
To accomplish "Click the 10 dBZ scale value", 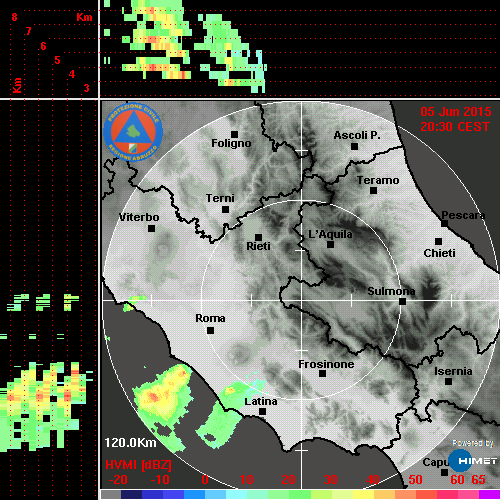I will click(x=246, y=480).
